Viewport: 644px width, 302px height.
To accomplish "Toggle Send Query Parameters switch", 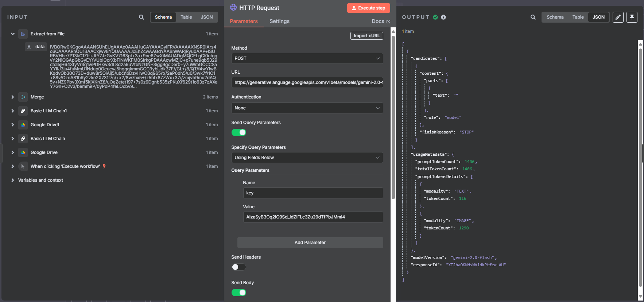I will click(x=239, y=132).
